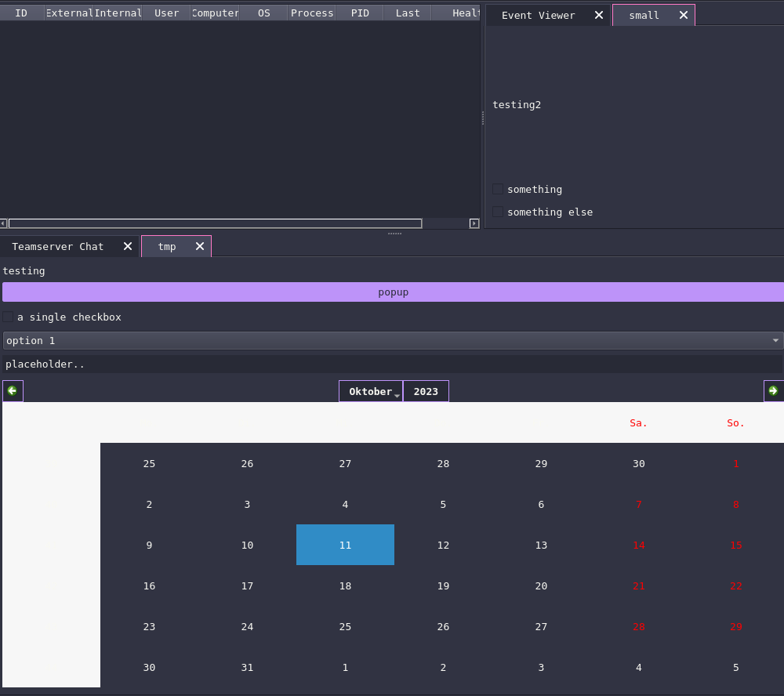This screenshot has height=696, width=784.
Task: Click the horizontal scrollbar of the session table
Action: pos(215,223)
